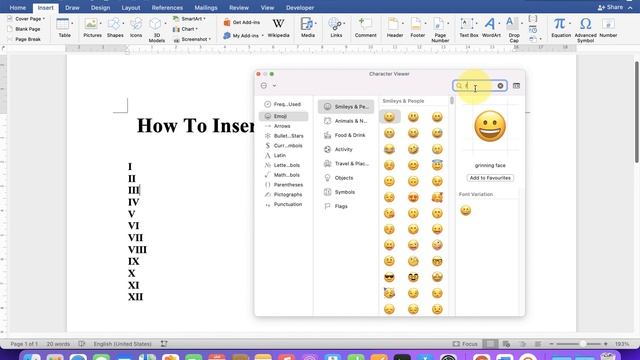640x360 pixels.
Task: Switch to the Draw tab
Action: click(72, 7)
